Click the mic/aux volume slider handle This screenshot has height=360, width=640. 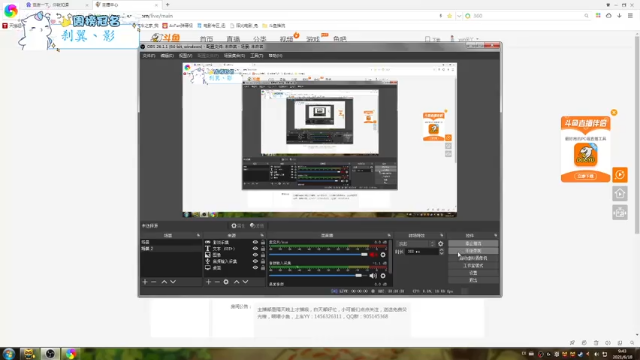(358, 276)
